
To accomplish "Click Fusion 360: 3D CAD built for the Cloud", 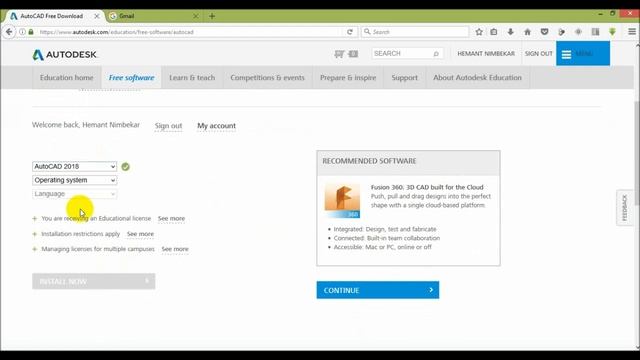I will pos(427,187).
